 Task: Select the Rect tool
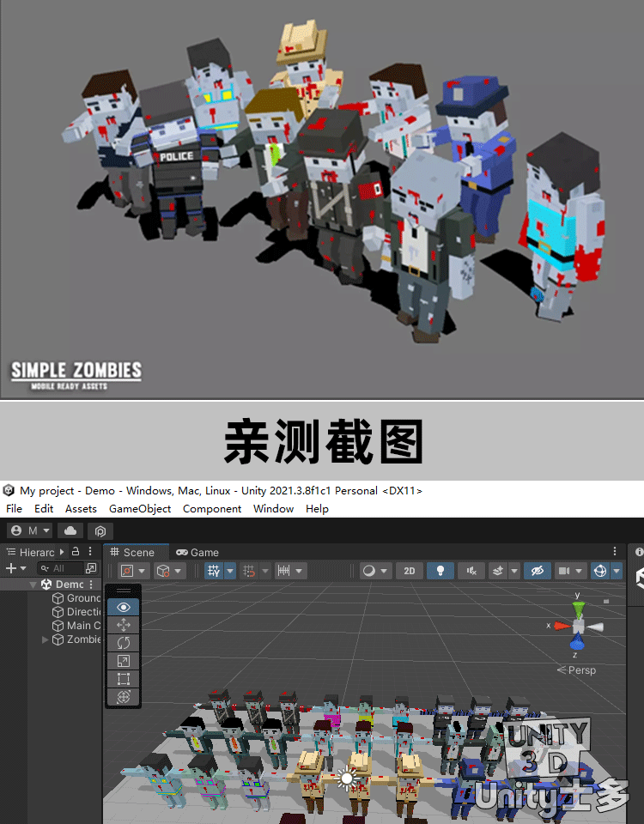(x=124, y=679)
